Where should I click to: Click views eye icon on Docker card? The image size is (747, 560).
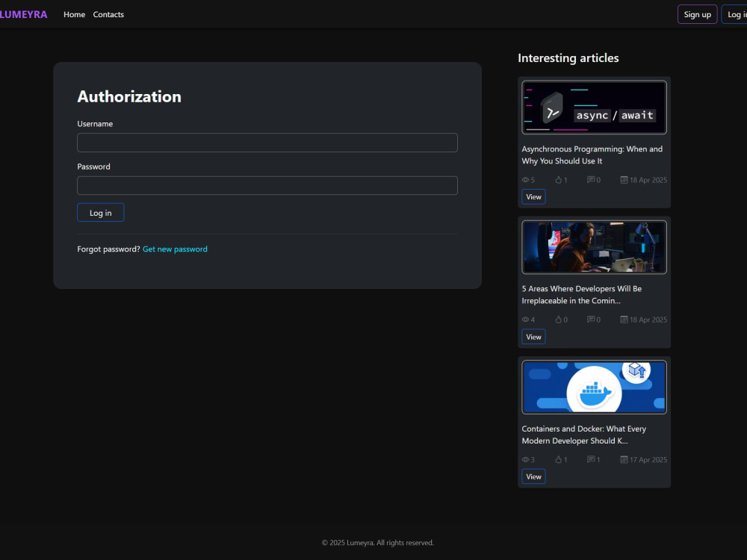pos(525,460)
